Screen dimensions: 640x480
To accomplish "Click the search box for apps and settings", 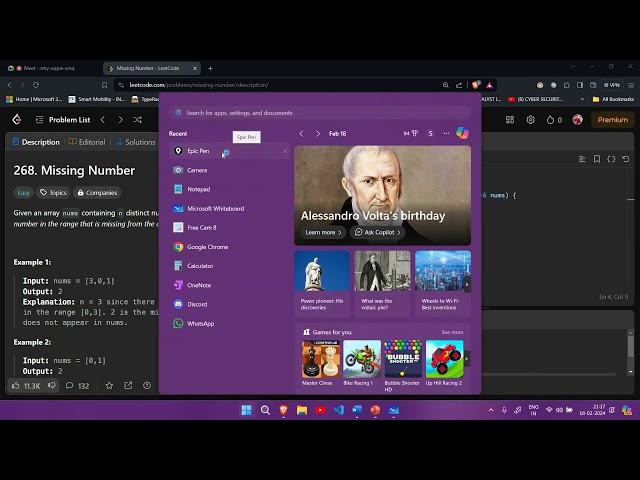I will [320, 113].
